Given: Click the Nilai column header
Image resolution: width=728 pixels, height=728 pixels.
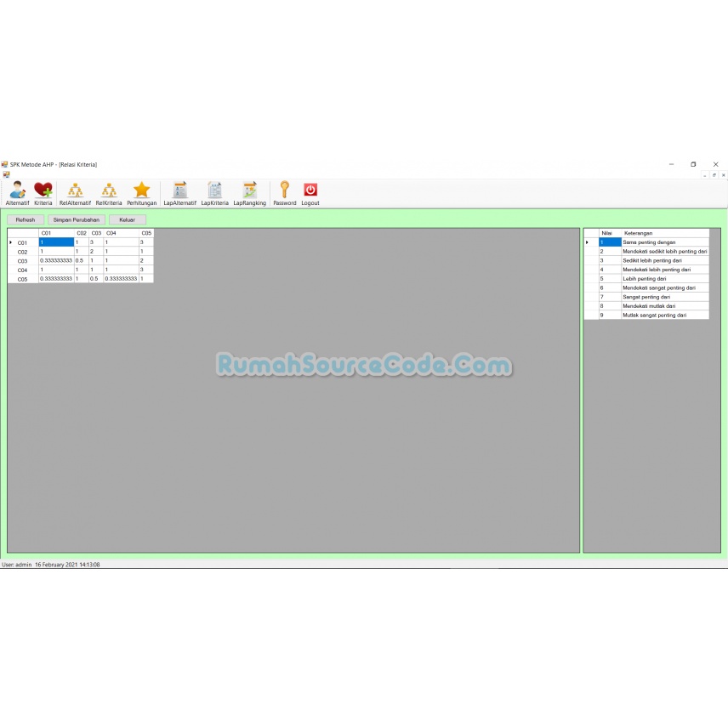Looking at the screenshot, I should 610,233.
